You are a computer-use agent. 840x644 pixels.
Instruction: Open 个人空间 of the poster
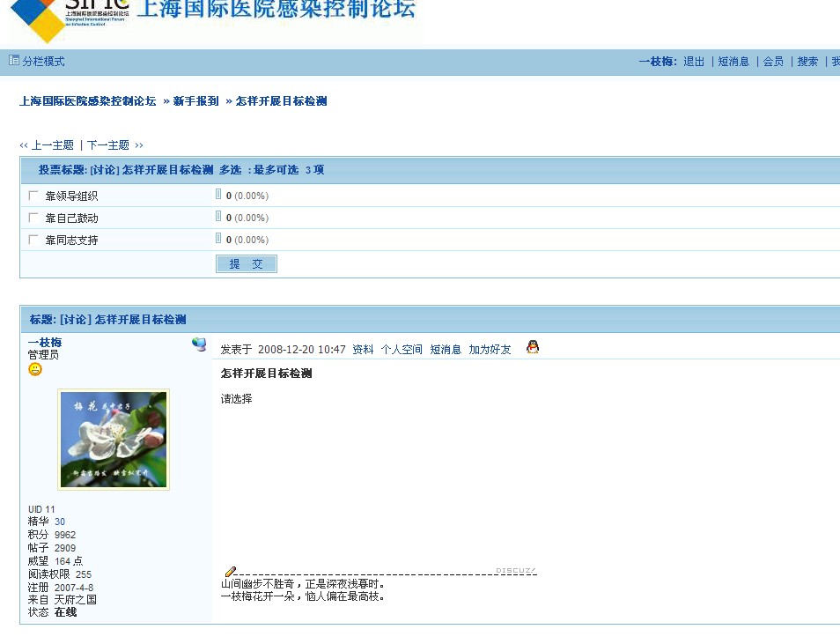click(402, 348)
